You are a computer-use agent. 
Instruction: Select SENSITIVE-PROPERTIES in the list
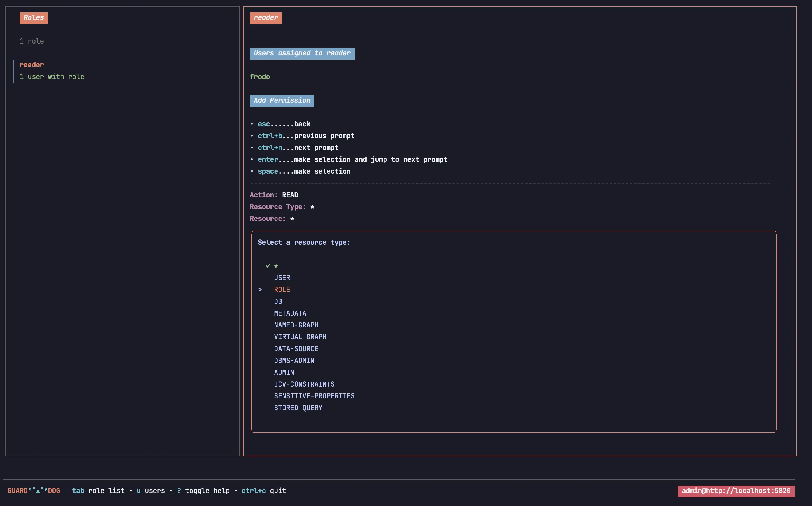click(x=314, y=396)
